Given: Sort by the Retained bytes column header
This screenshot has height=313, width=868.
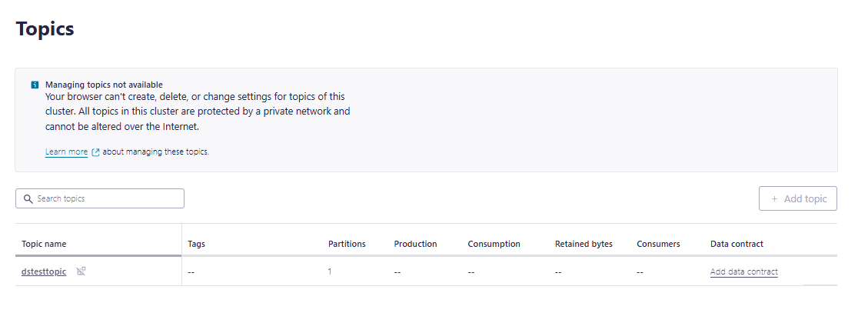Looking at the screenshot, I should point(584,244).
